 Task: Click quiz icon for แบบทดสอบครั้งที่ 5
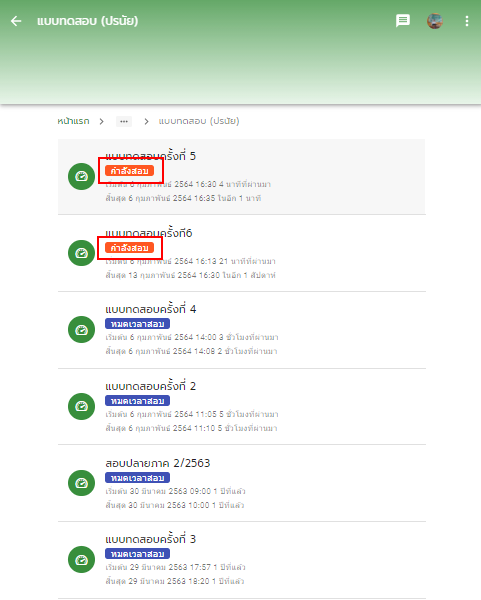point(81,176)
